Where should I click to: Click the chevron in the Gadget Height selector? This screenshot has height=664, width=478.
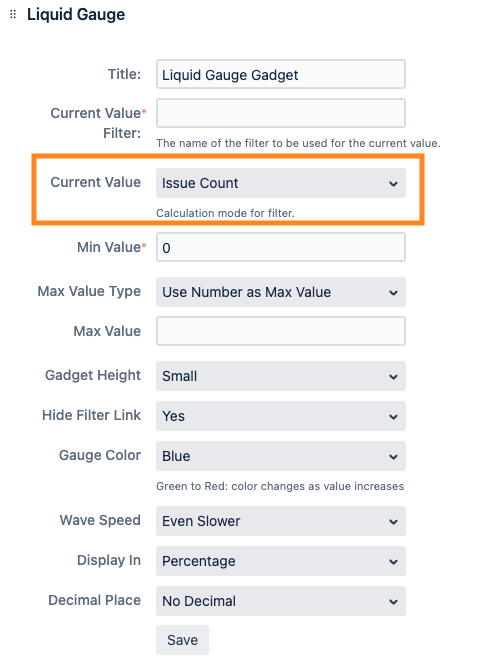tap(393, 376)
